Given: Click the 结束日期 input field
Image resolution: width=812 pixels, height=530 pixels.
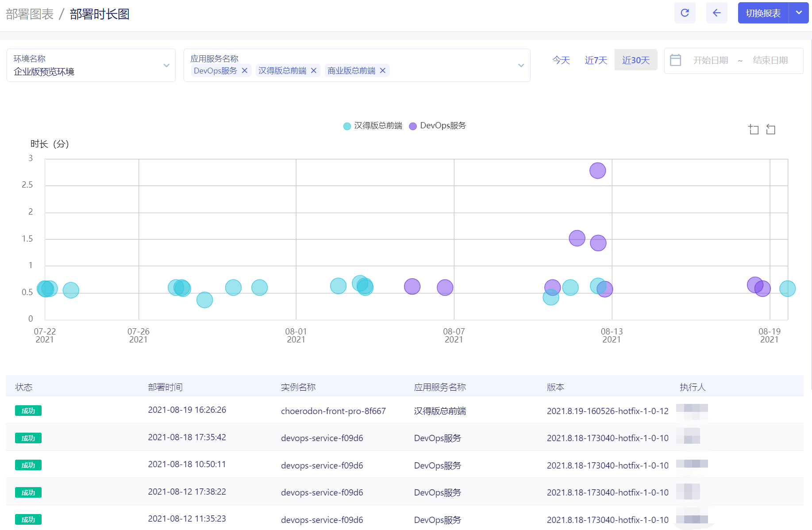Looking at the screenshot, I should pyautogui.click(x=770, y=60).
